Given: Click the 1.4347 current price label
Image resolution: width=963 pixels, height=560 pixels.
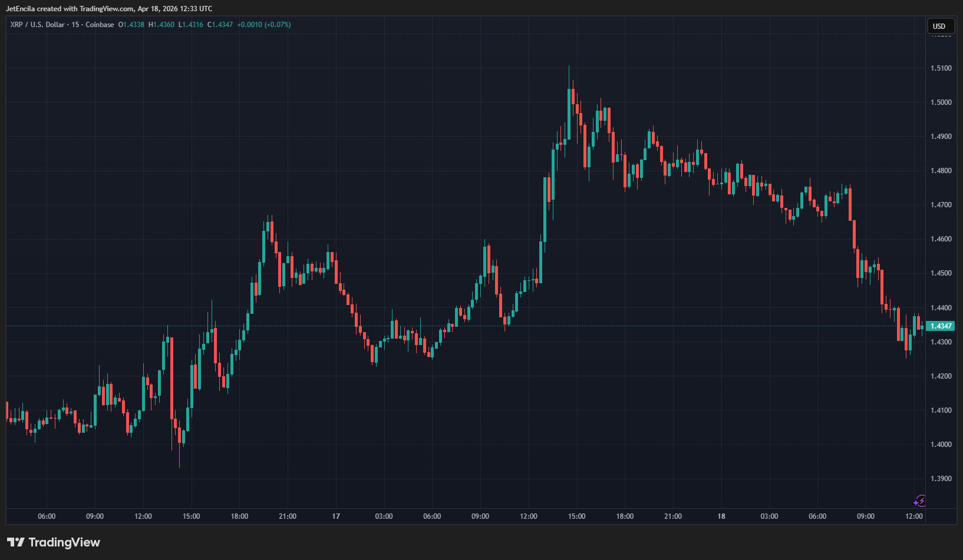Looking at the screenshot, I should pyautogui.click(x=940, y=326).
